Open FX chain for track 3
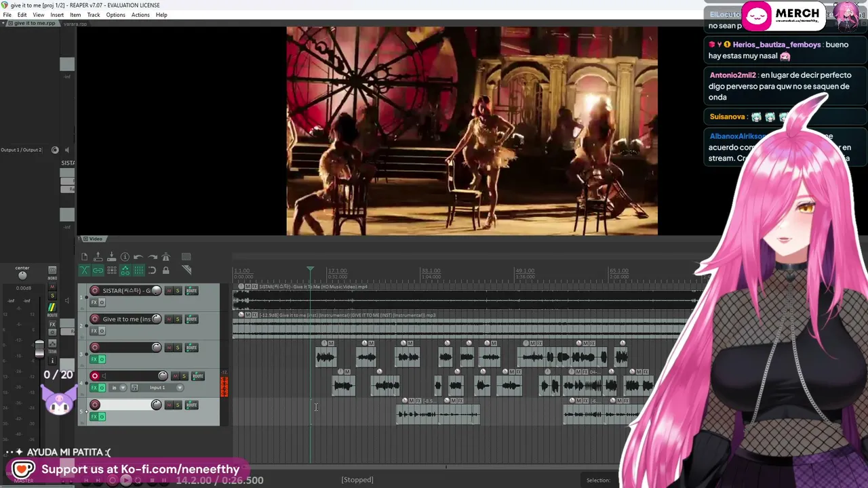Screen dimensions: 868x488 (94, 359)
